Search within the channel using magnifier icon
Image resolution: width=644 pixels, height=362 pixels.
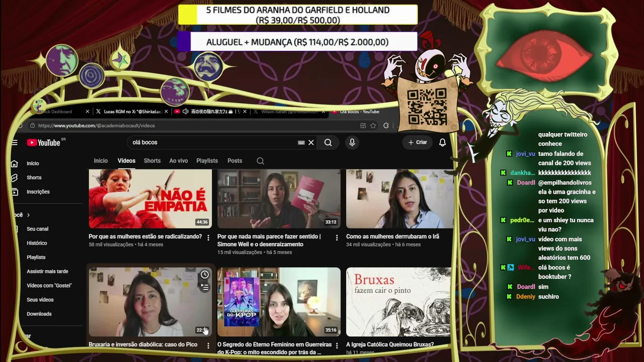pyautogui.click(x=260, y=161)
